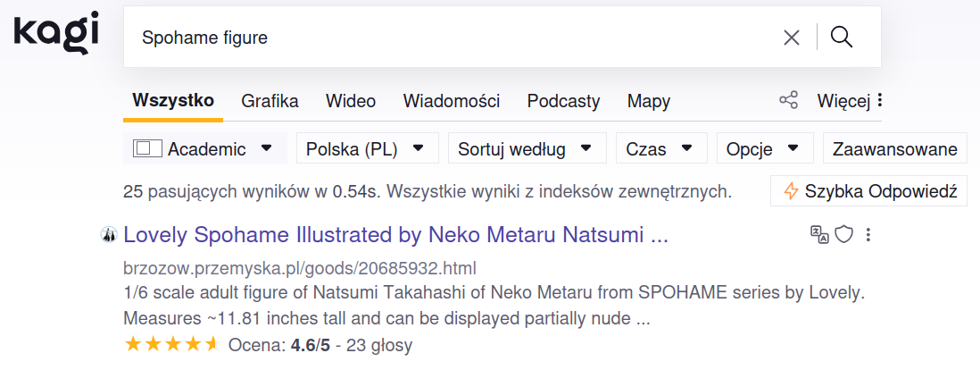Open the Opcje dropdown
This screenshot has height=370, width=980.
coord(764,149)
